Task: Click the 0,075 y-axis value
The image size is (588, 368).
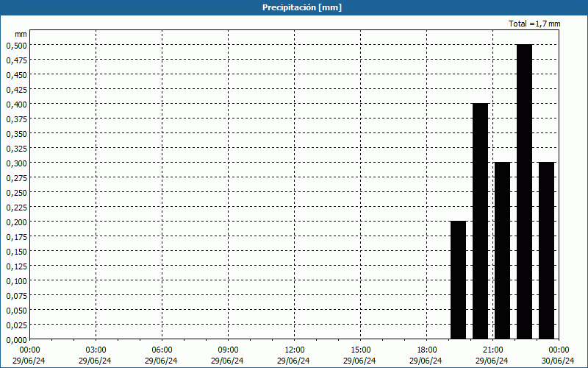Action: [16, 296]
